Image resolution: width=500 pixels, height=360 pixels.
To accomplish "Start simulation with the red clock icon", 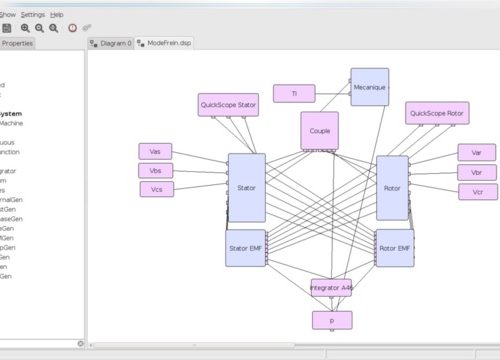I will 72,28.
